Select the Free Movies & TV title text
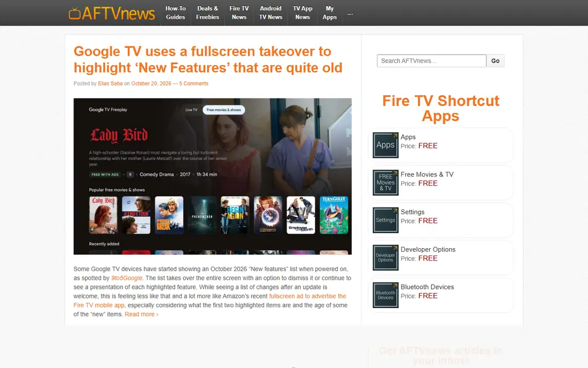The image size is (588, 368). 427,174
